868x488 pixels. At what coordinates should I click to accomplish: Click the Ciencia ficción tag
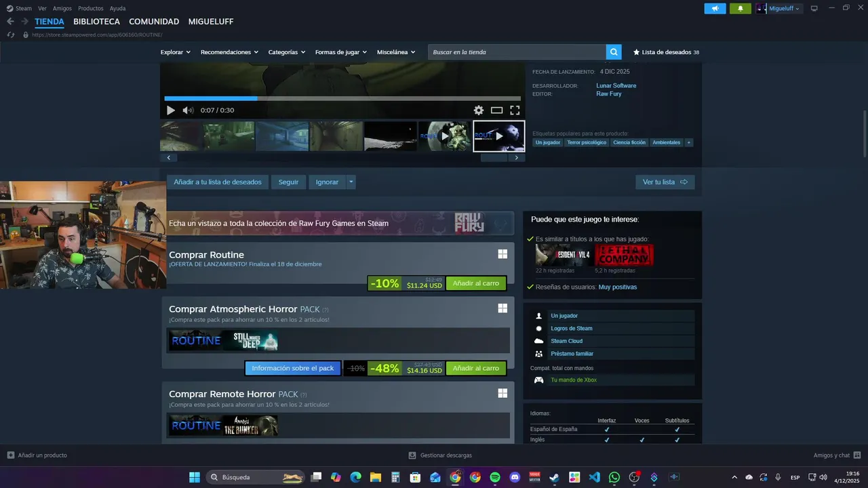[629, 142]
